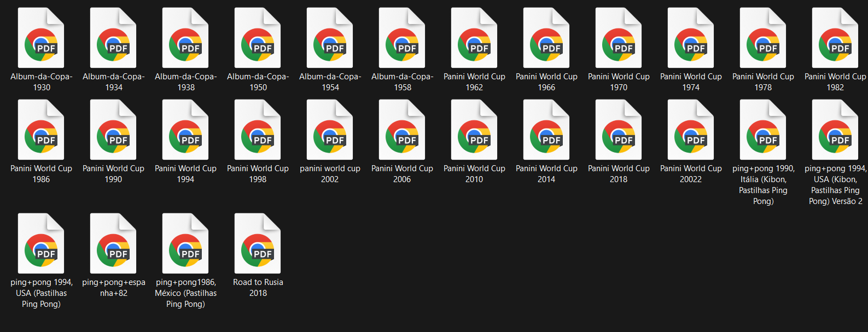This screenshot has height=332, width=868.
Task: Select the Panini World Cup 1982 PDF icon
Action: [x=835, y=38]
